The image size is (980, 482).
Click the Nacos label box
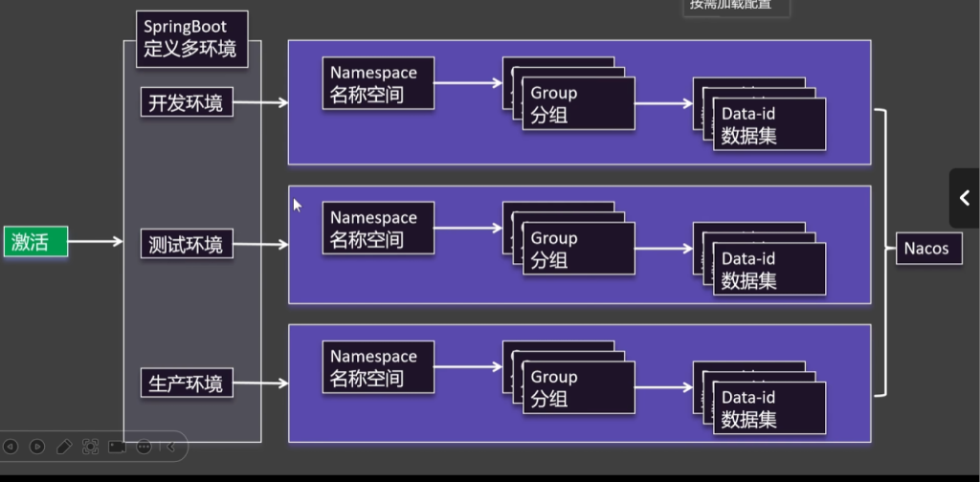click(x=926, y=249)
